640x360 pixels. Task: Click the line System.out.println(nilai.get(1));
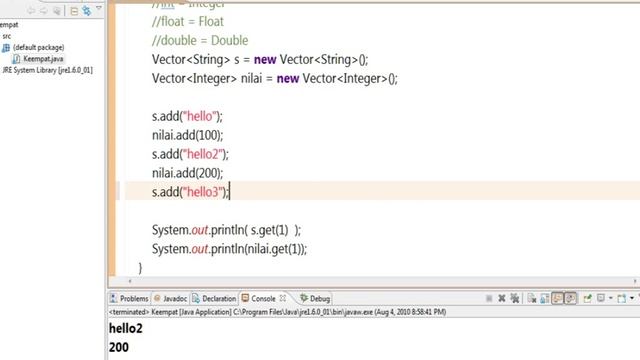[x=229, y=249]
